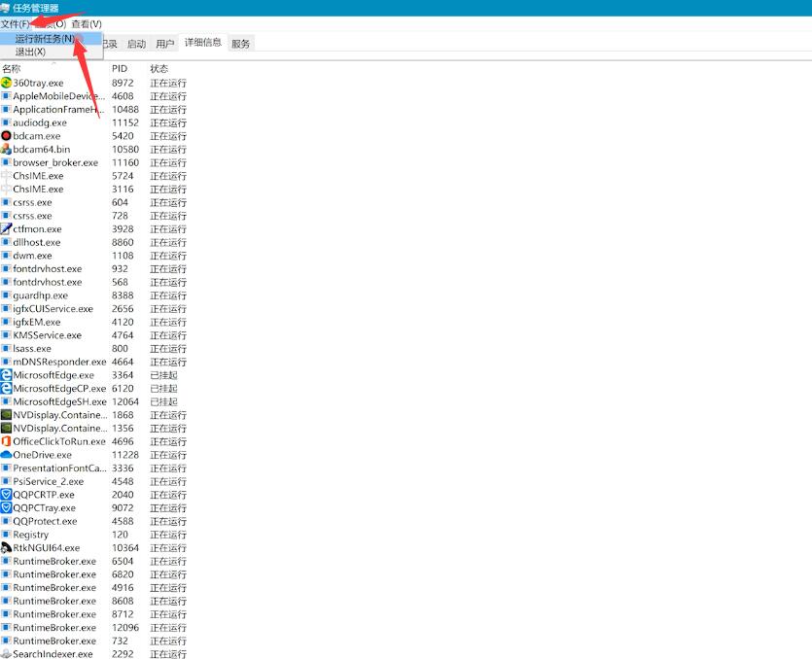This screenshot has width=812, height=659.
Task: Click the PID value 11228
Action: 125,455
